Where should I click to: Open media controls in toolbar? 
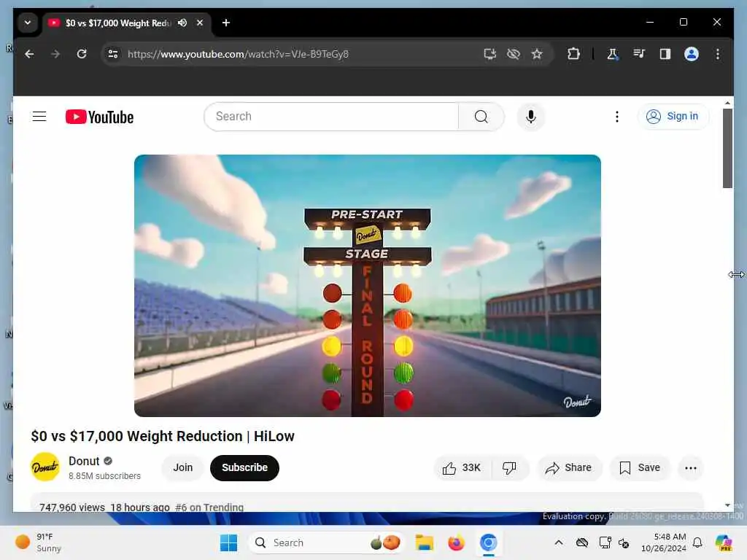coord(639,54)
